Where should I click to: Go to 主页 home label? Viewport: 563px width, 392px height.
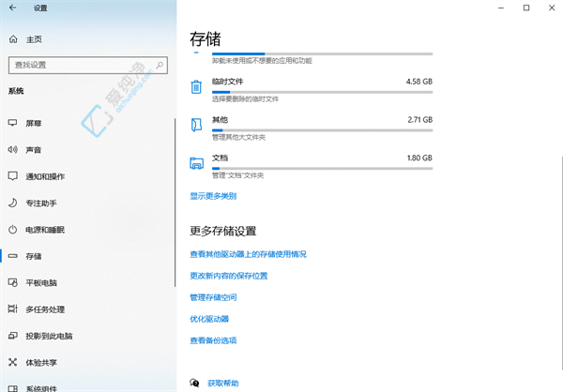(x=34, y=39)
